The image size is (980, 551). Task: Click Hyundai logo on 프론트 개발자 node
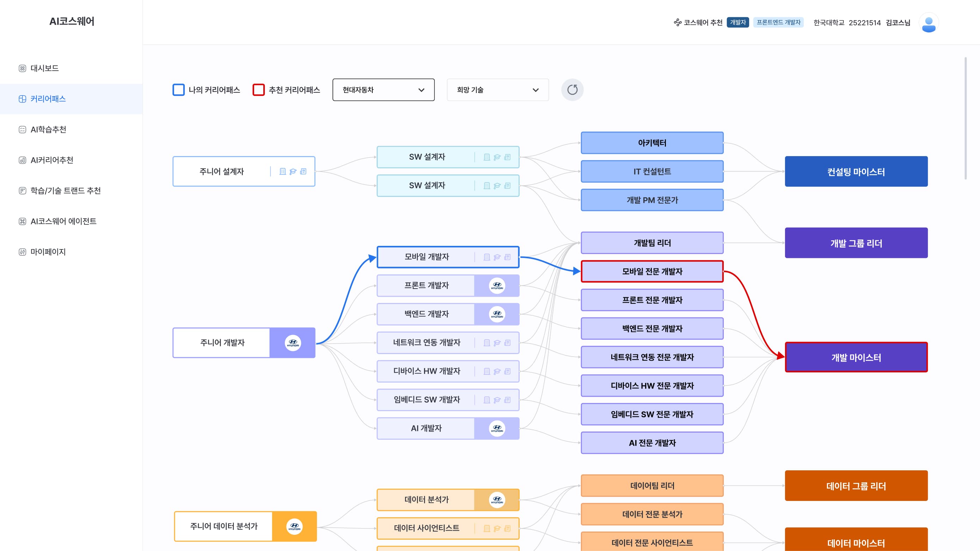(497, 286)
